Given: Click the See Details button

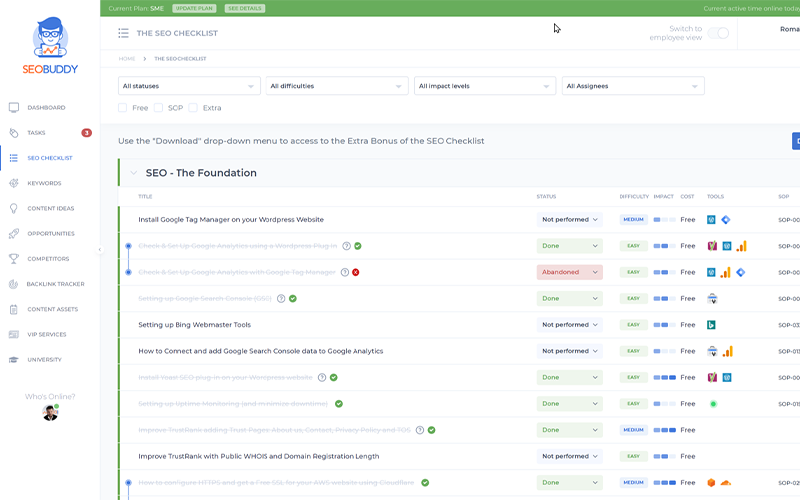Looking at the screenshot, I should point(245,8).
